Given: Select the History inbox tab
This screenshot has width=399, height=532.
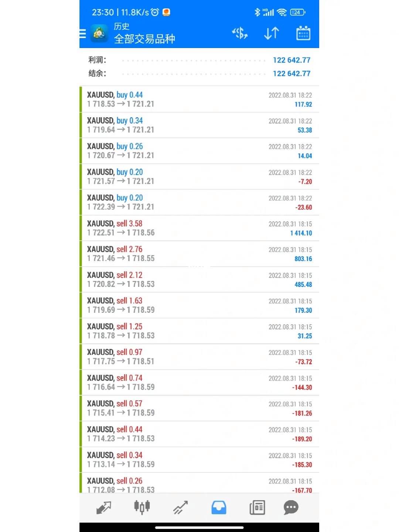Looking at the screenshot, I should click(x=219, y=507).
